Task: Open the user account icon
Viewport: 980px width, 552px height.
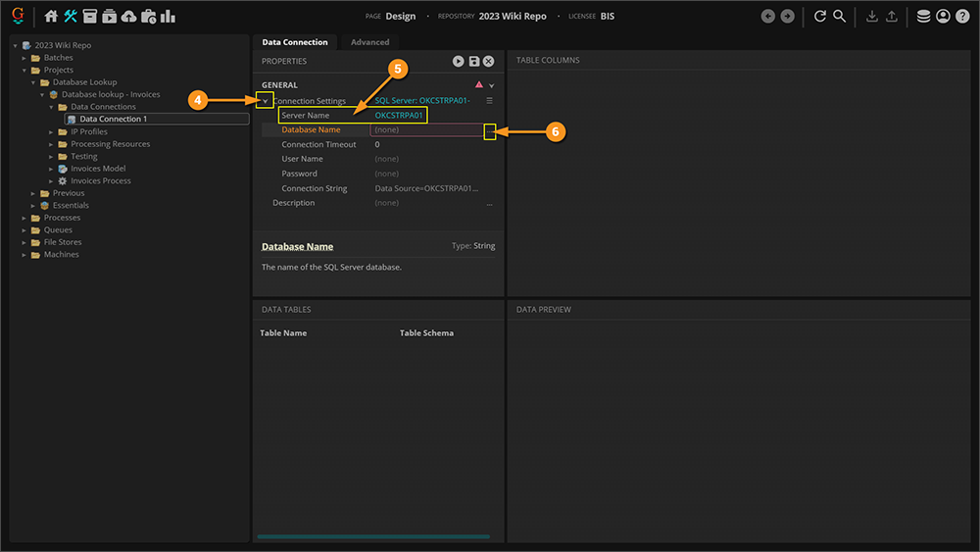Action: (943, 17)
